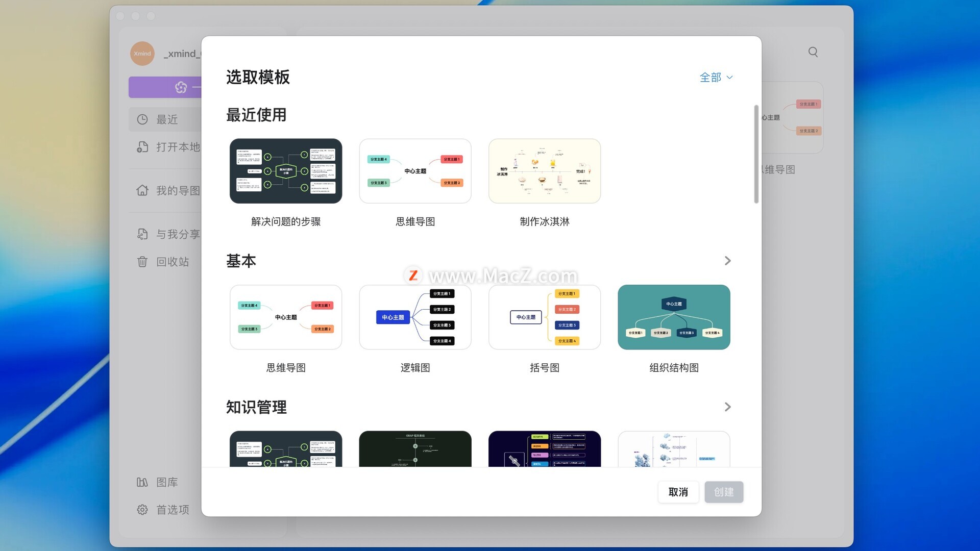
Task: Click the 创建 button
Action: pos(723,492)
